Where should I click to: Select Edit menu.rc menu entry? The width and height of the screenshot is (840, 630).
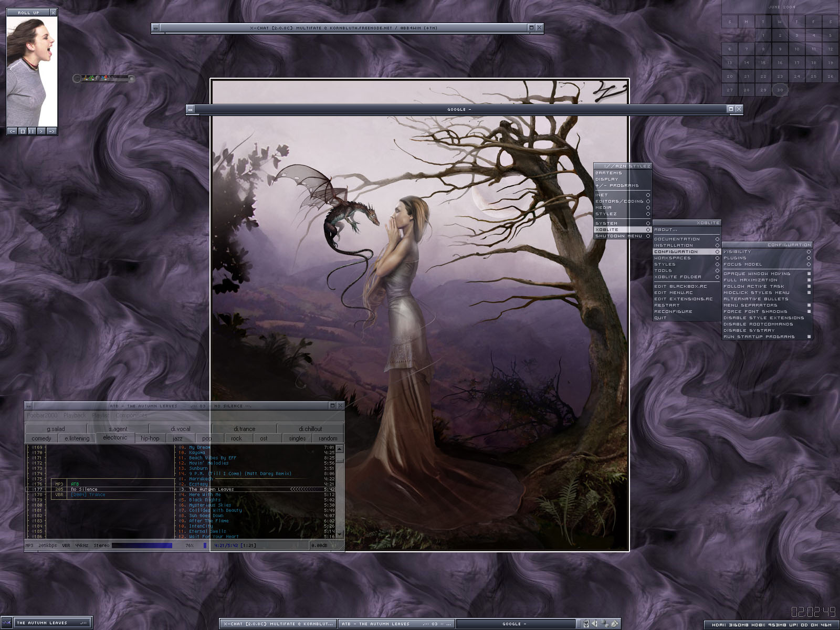687,292
